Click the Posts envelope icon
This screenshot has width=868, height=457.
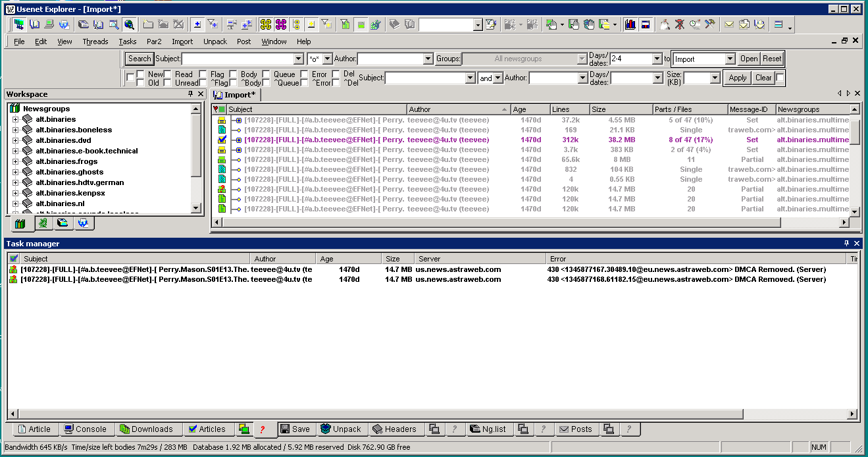(576, 429)
